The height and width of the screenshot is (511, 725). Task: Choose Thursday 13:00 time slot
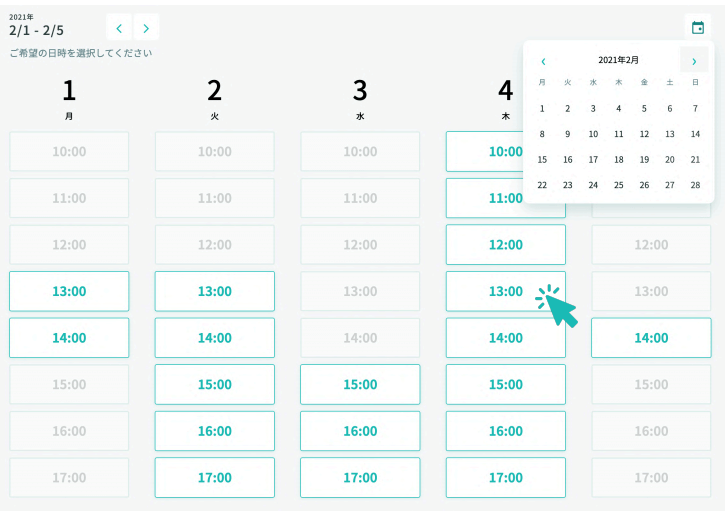[505, 291]
